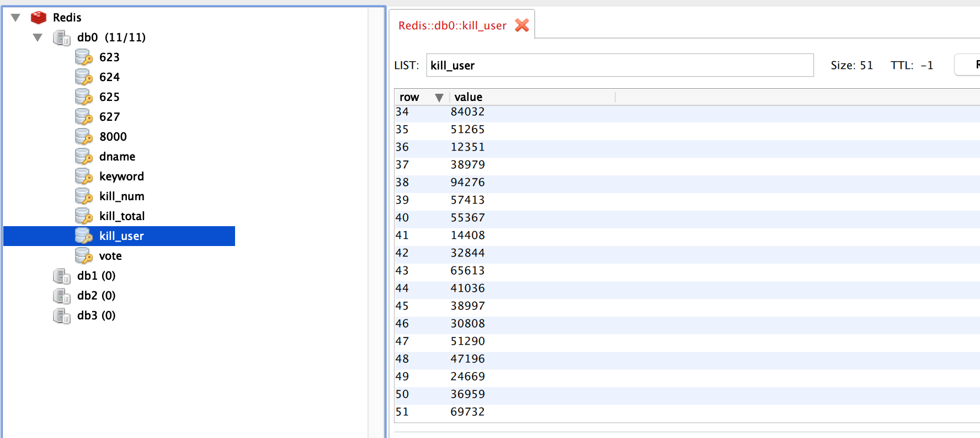Click the db0 database icon

tap(61, 38)
